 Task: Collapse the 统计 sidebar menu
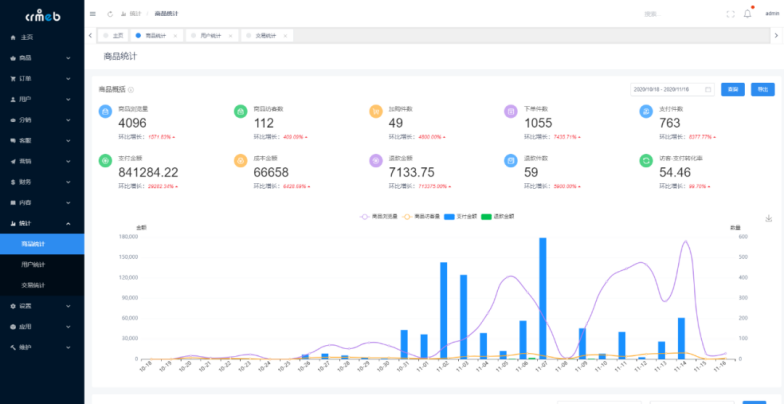[42, 223]
